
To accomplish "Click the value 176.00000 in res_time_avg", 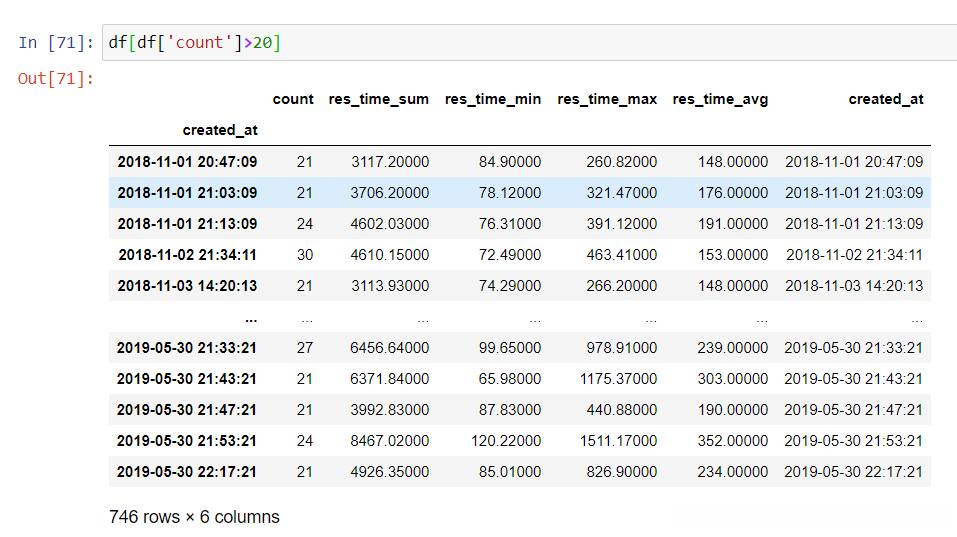I will (x=733, y=193).
